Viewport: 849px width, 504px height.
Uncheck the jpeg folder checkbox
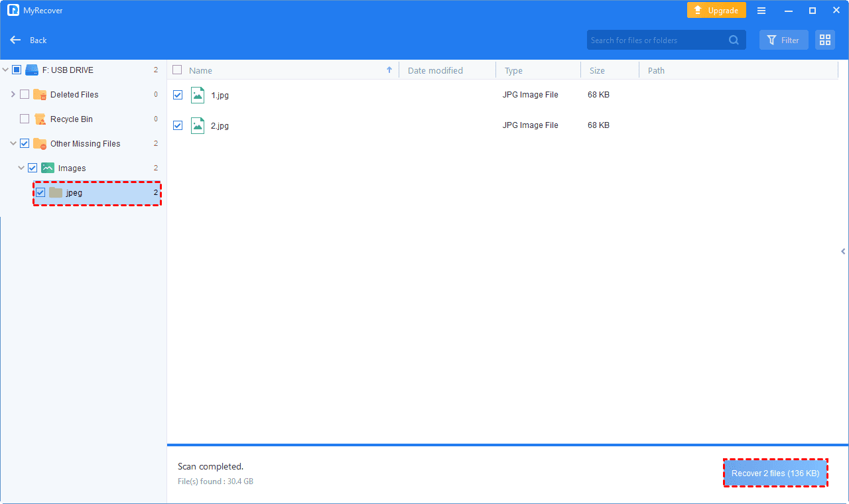(40, 192)
